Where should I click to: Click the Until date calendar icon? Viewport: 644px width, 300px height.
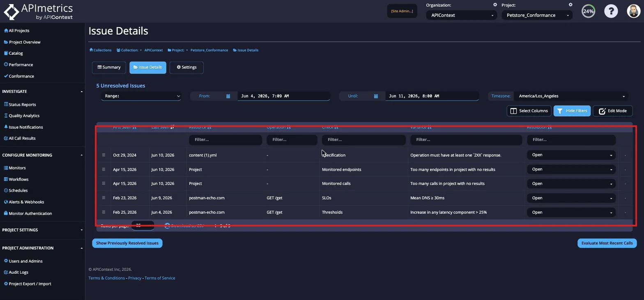point(376,96)
